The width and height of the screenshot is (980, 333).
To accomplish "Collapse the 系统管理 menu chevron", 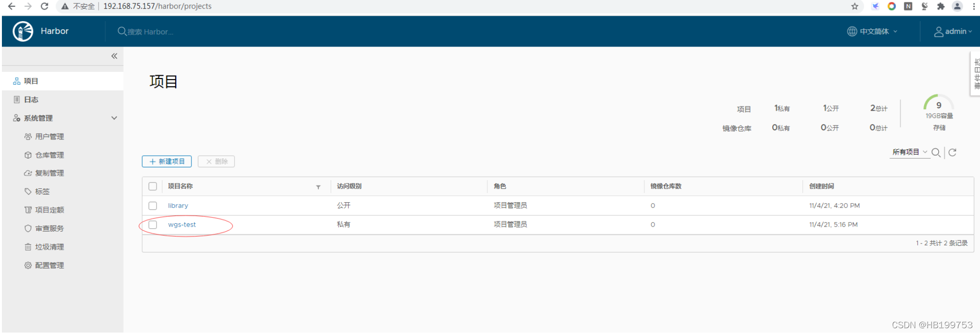I will coord(114,118).
